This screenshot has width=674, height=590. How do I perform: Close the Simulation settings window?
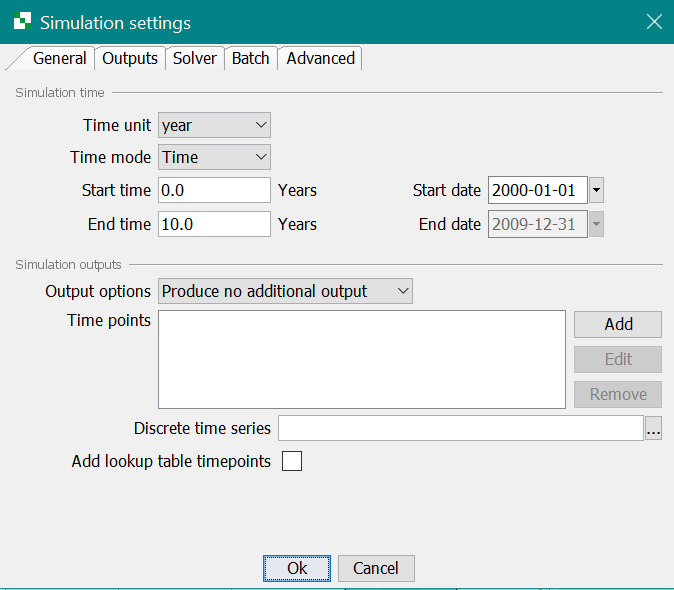coord(654,21)
